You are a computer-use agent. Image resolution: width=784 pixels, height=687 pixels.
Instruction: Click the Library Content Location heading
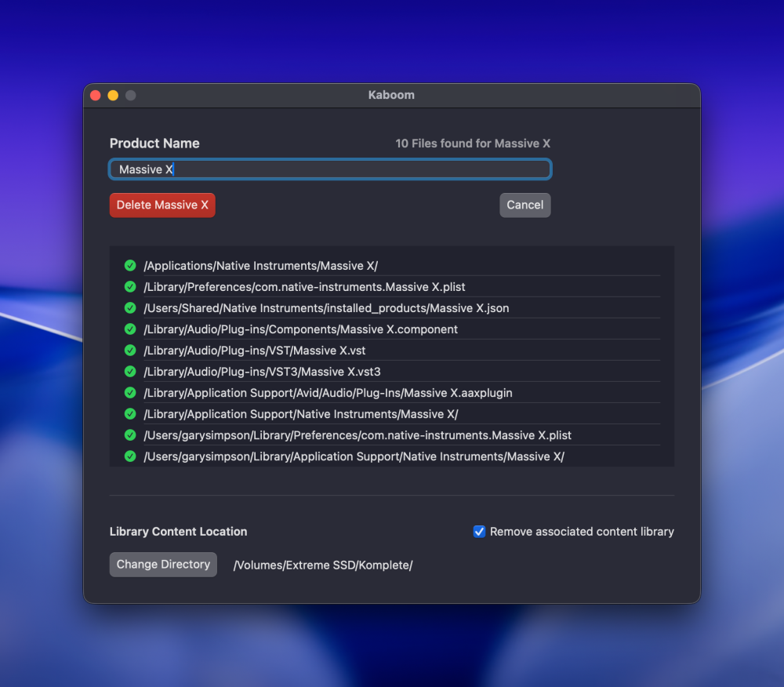[179, 532]
